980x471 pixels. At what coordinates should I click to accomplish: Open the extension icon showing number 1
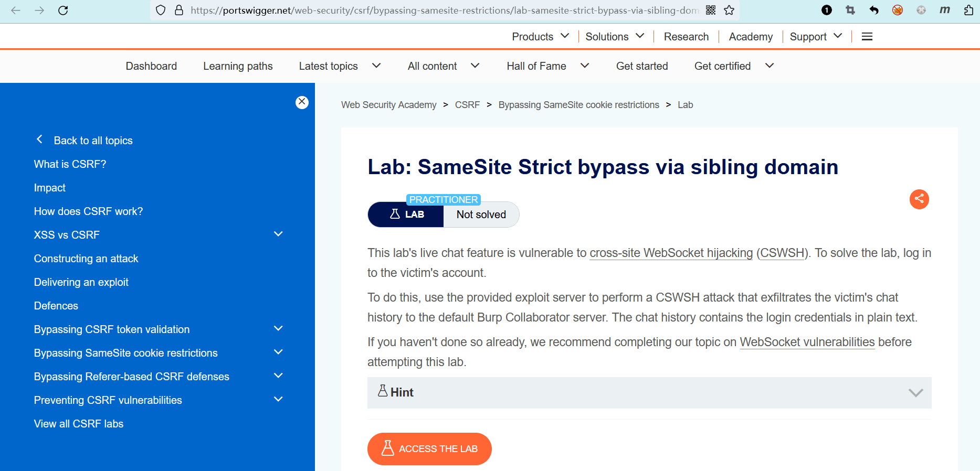coord(827,10)
